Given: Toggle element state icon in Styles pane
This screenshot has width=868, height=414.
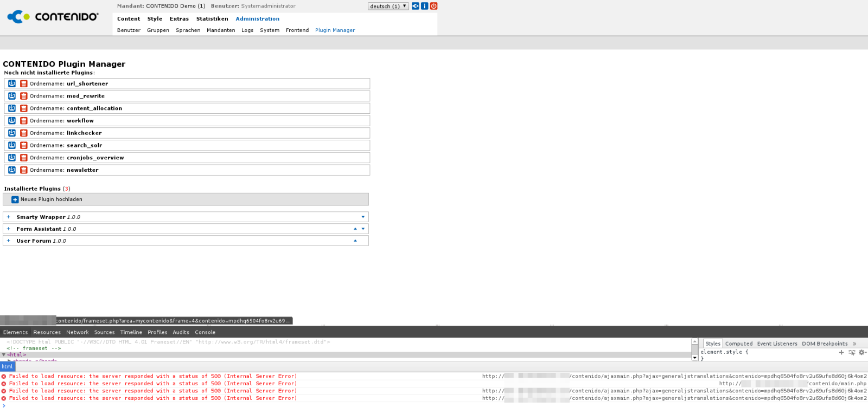Looking at the screenshot, I should point(852,352).
